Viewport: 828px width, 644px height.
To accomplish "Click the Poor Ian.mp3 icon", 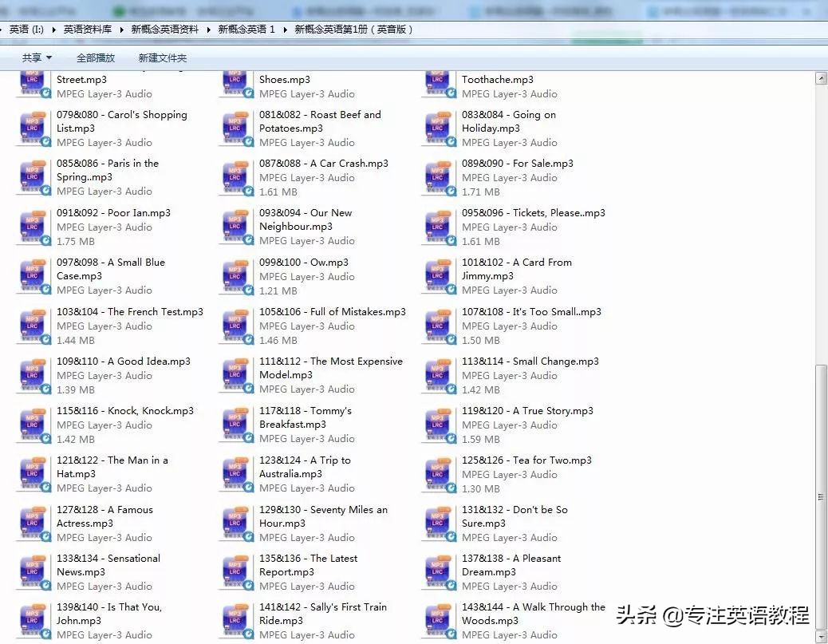I will pyautogui.click(x=34, y=227).
